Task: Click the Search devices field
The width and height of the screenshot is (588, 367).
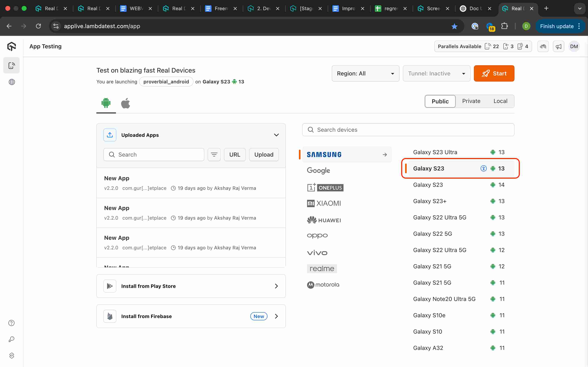Action: point(408,130)
